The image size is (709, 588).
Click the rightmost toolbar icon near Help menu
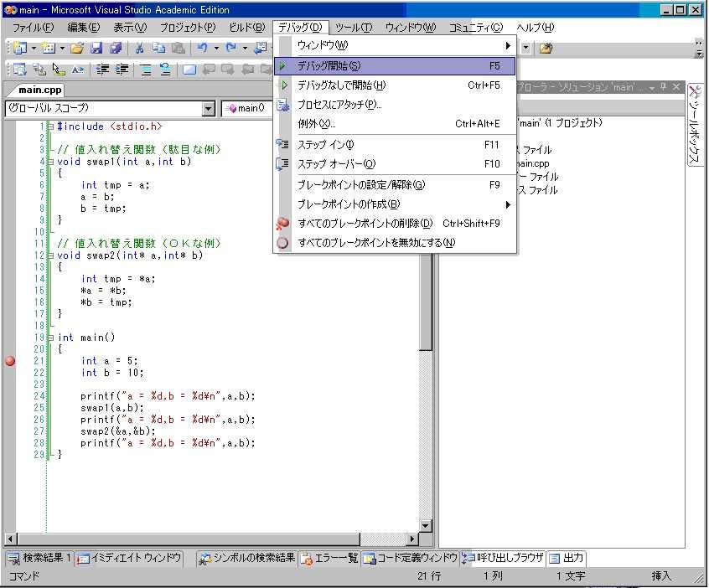point(546,48)
